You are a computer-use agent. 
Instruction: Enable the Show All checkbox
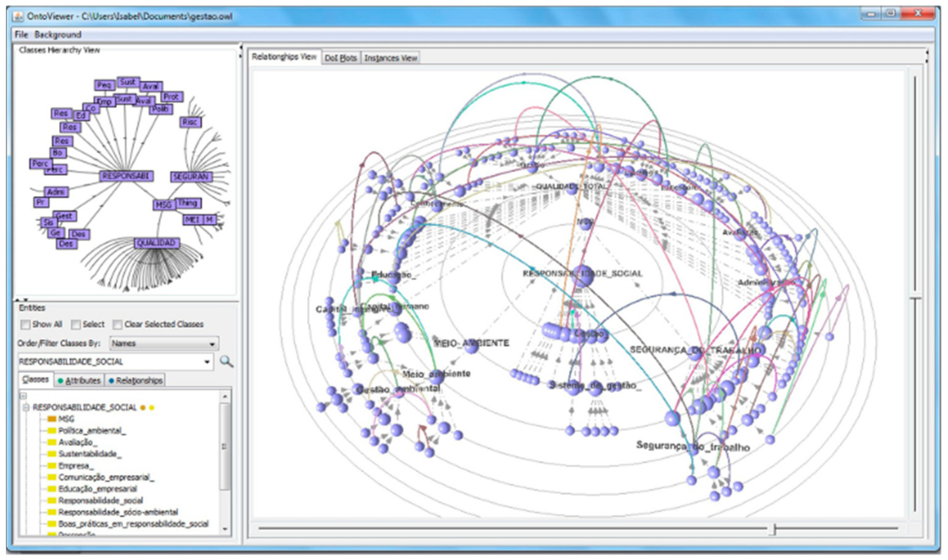[25, 325]
